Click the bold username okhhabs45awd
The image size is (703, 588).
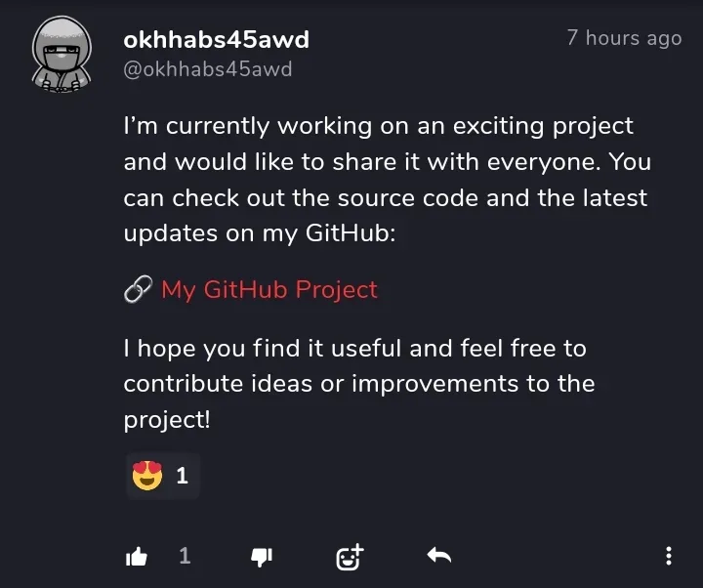[216, 40]
